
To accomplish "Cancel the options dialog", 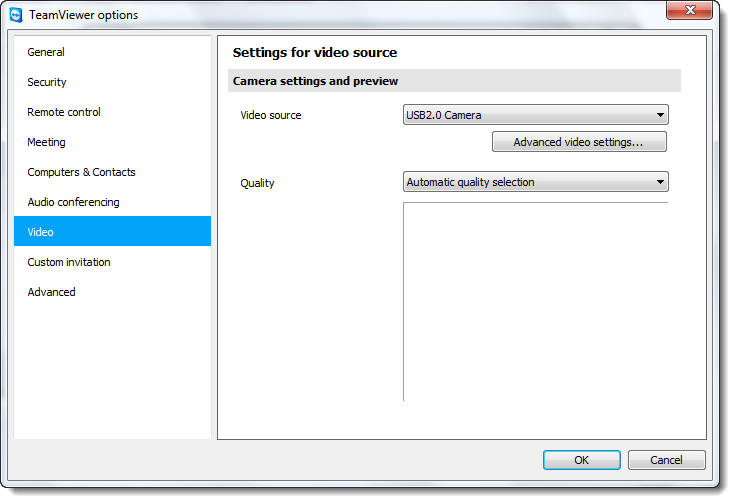I will (x=667, y=460).
